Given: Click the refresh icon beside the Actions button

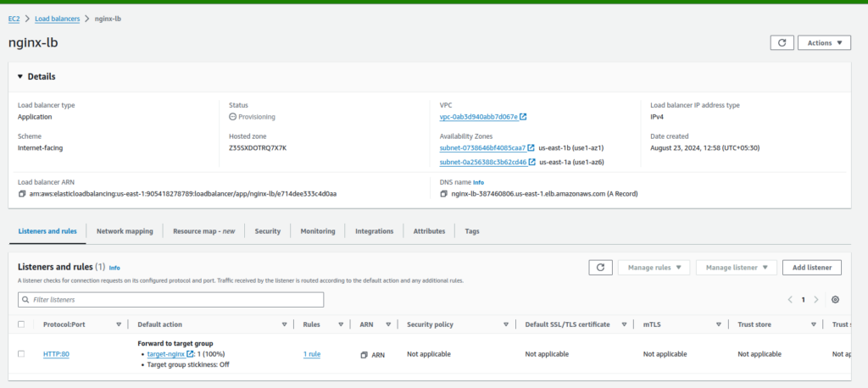Looking at the screenshot, I should click(x=781, y=42).
